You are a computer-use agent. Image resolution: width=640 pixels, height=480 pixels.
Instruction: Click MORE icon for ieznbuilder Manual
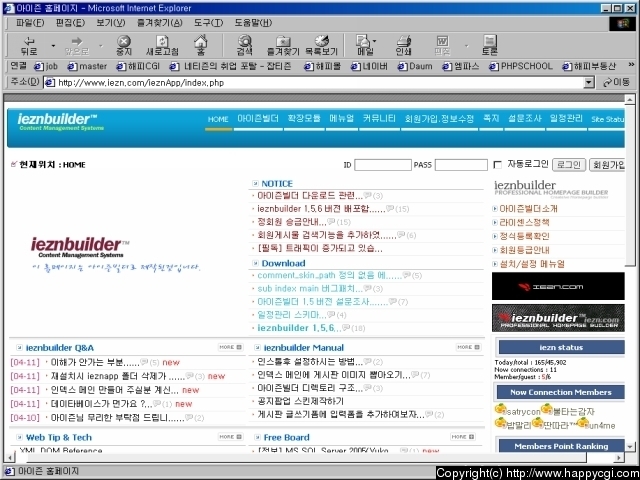pyautogui.click(x=468, y=347)
